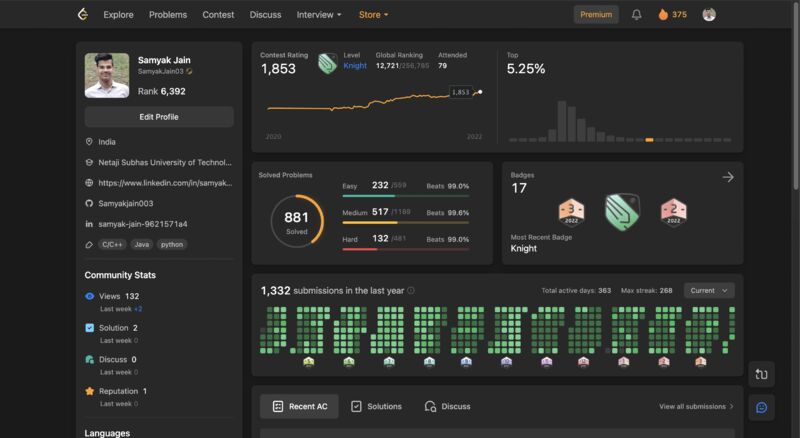This screenshot has height=438, width=800.
Task: Click the streak flame icon showing 375
Action: tap(663, 14)
